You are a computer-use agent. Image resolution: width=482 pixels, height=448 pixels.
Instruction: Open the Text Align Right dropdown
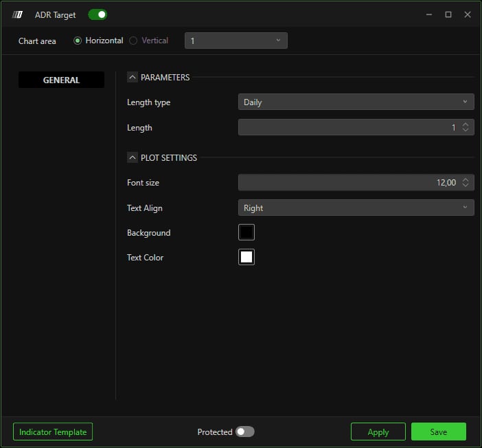pyautogui.click(x=356, y=208)
